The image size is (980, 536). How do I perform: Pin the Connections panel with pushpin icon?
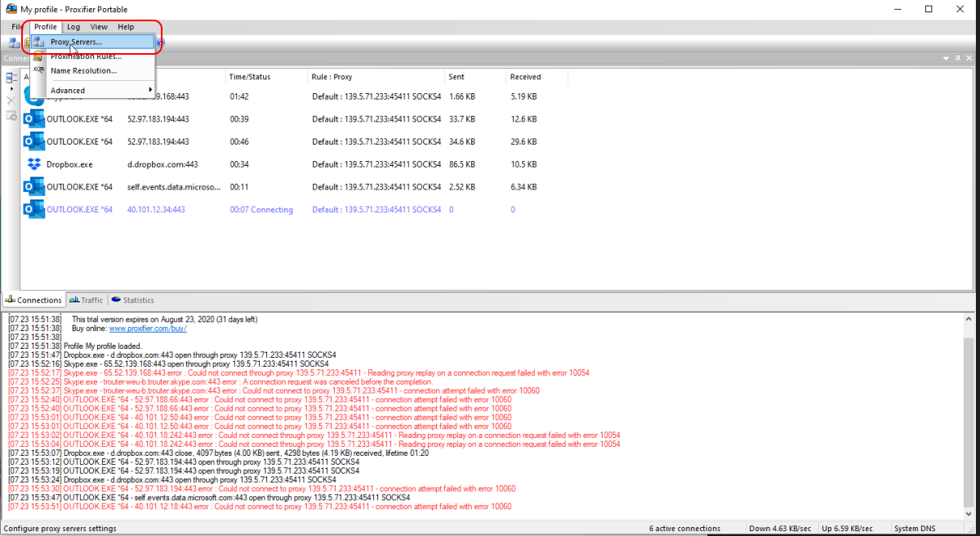point(957,58)
